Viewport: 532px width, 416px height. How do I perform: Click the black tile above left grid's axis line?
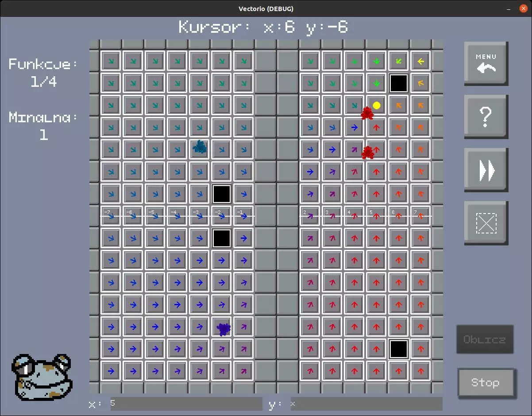(x=222, y=194)
